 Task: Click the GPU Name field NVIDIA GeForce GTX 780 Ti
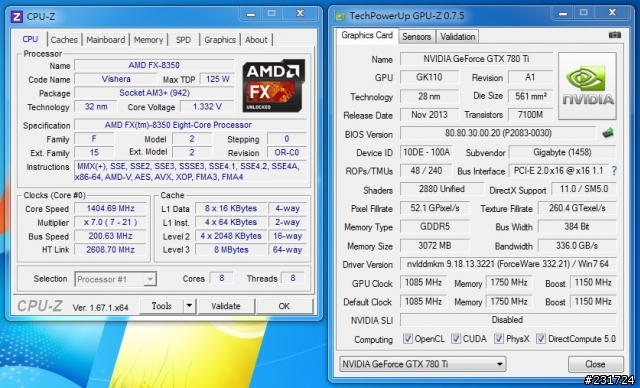(x=476, y=59)
